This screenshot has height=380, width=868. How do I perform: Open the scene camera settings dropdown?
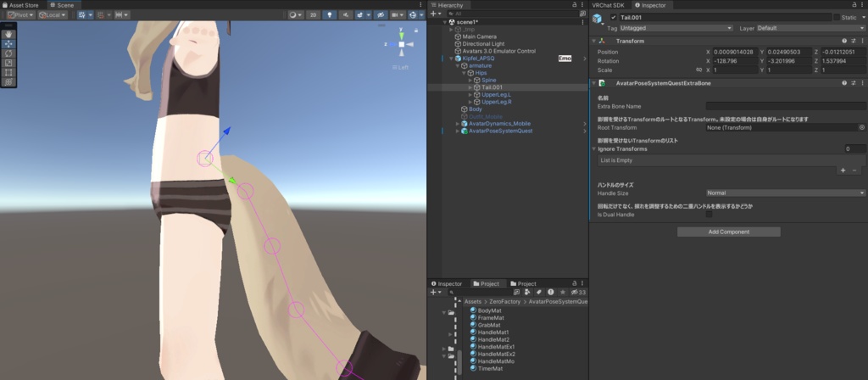(x=398, y=15)
